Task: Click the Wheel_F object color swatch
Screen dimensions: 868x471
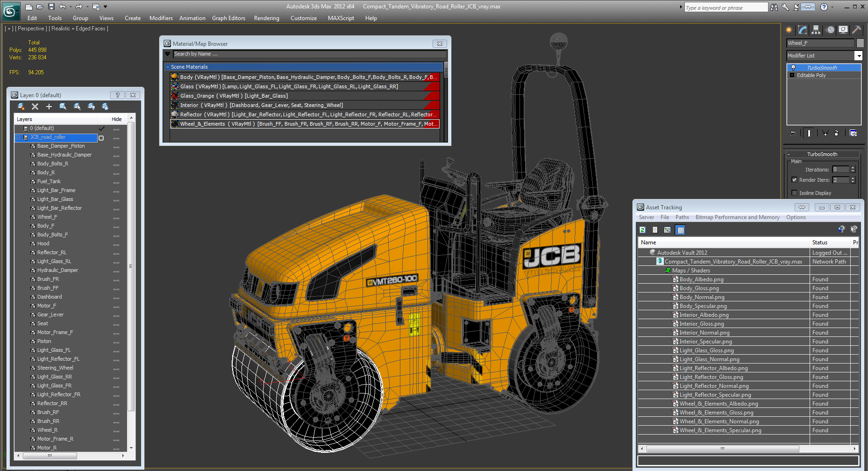Action: coord(860,43)
